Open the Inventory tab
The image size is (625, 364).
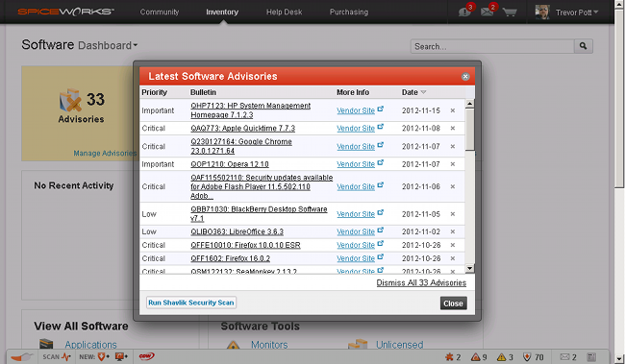pos(222,12)
